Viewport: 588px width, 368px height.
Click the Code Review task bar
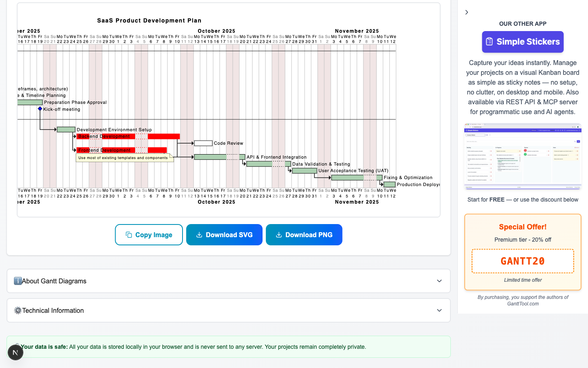(203, 143)
